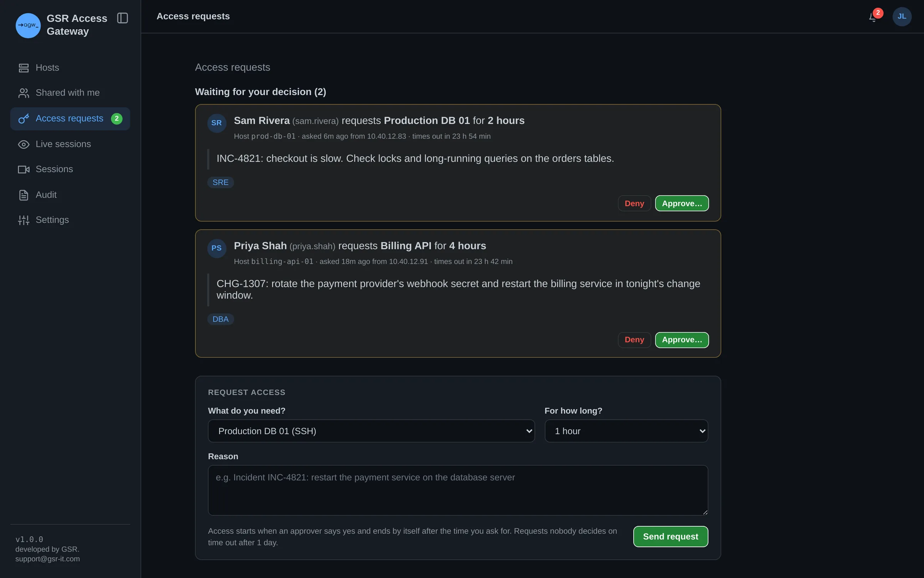Deny Sam Rivera's Production DB 01 request
924x578 pixels.
coord(634,203)
